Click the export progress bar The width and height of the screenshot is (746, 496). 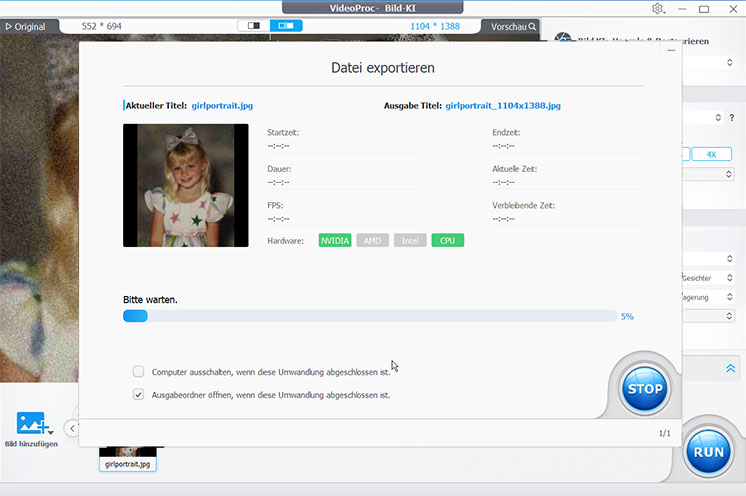coord(370,316)
